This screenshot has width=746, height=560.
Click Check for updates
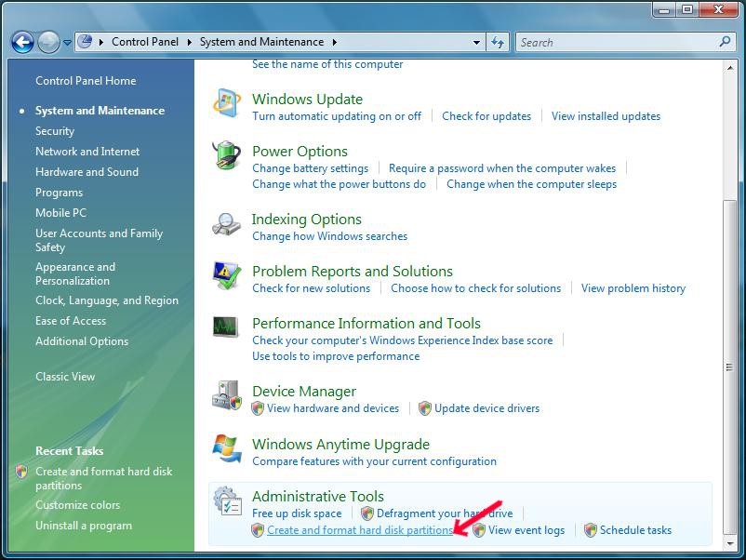[486, 116]
